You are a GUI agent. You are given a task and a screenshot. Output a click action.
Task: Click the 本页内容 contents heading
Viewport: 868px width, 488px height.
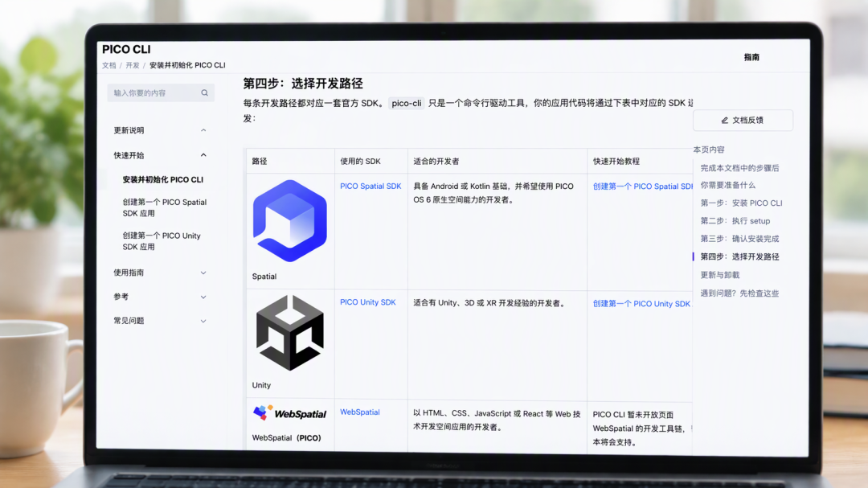pos(709,150)
